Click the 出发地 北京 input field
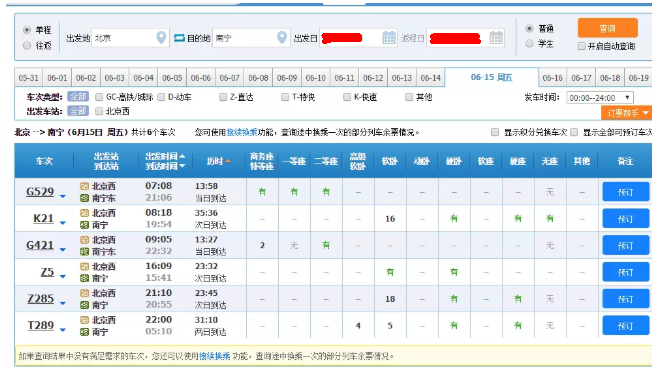 point(130,38)
